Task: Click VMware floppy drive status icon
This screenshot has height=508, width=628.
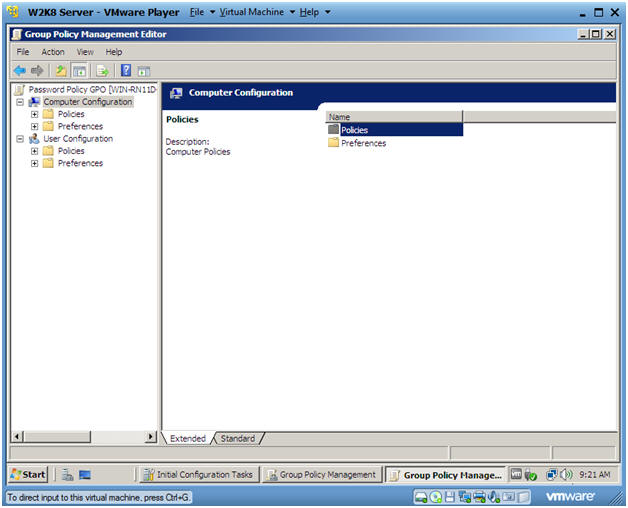Action: click(x=450, y=497)
